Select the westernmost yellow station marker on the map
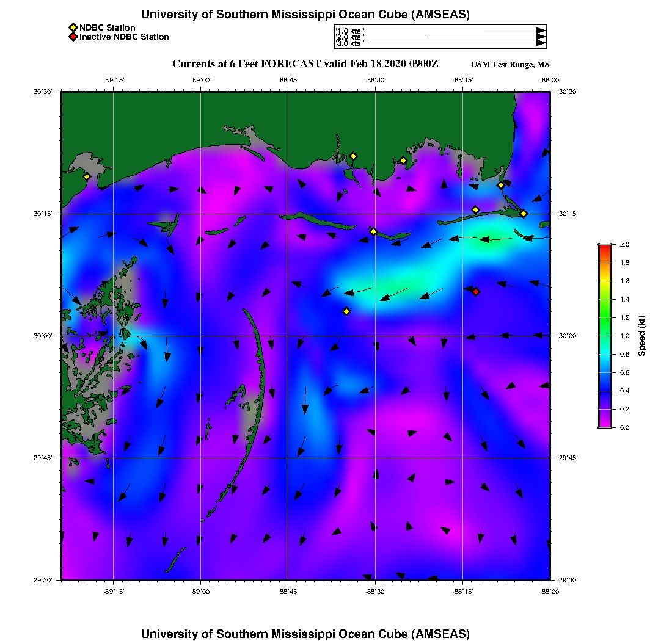672x641 pixels. [87, 176]
